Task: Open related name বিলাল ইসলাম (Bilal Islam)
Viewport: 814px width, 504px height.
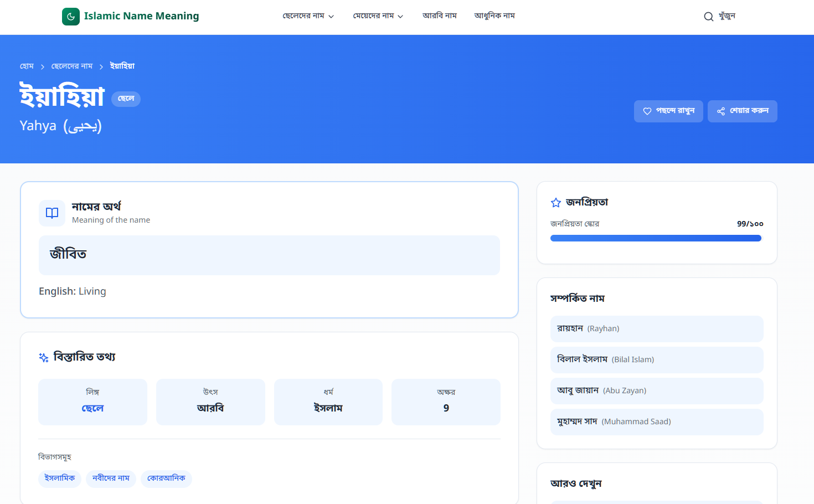Action: pyautogui.click(x=656, y=360)
